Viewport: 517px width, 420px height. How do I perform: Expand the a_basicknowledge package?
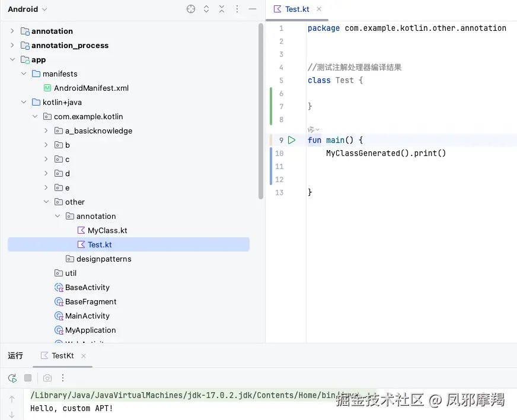tap(46, 131)
